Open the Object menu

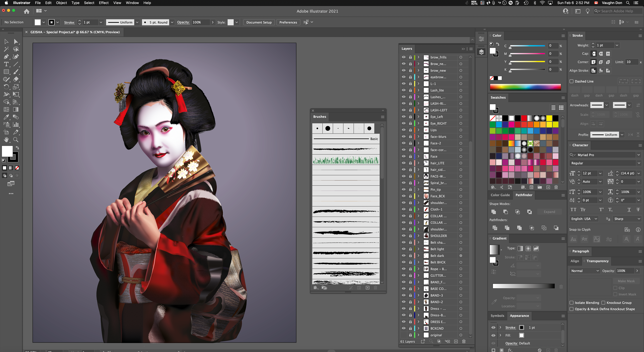(x=61, y=3)
